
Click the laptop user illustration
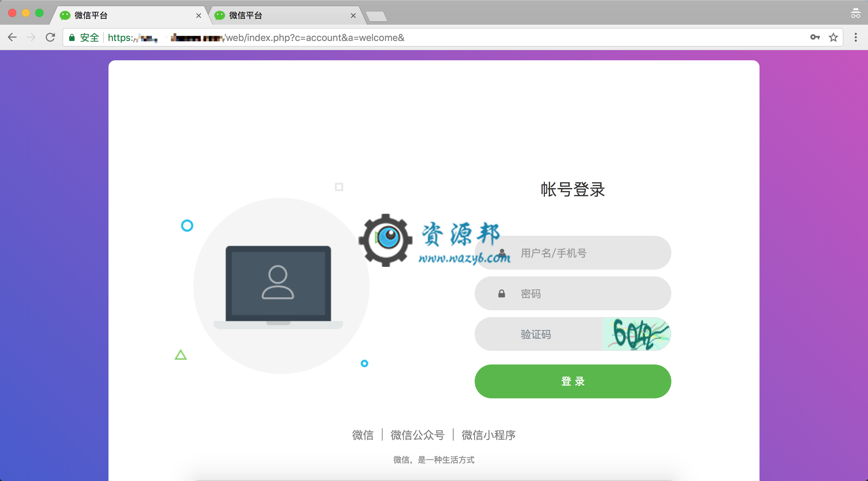pos(278,287)
